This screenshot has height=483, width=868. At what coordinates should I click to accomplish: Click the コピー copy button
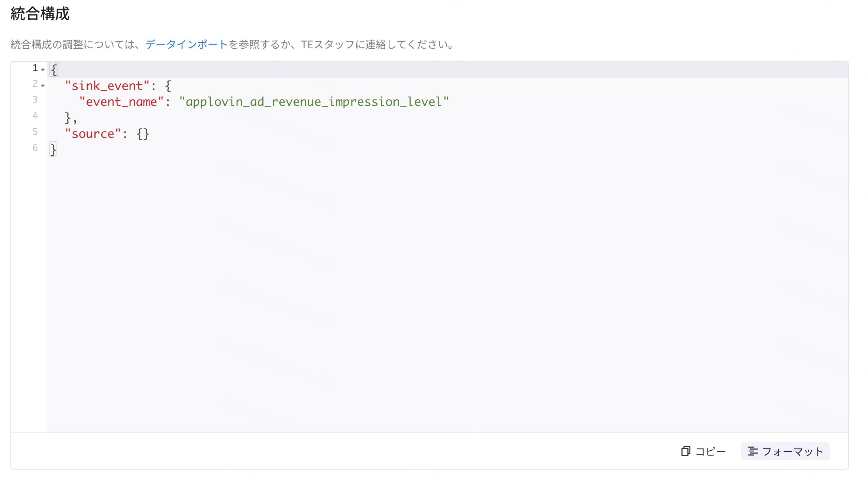point(703,451)
